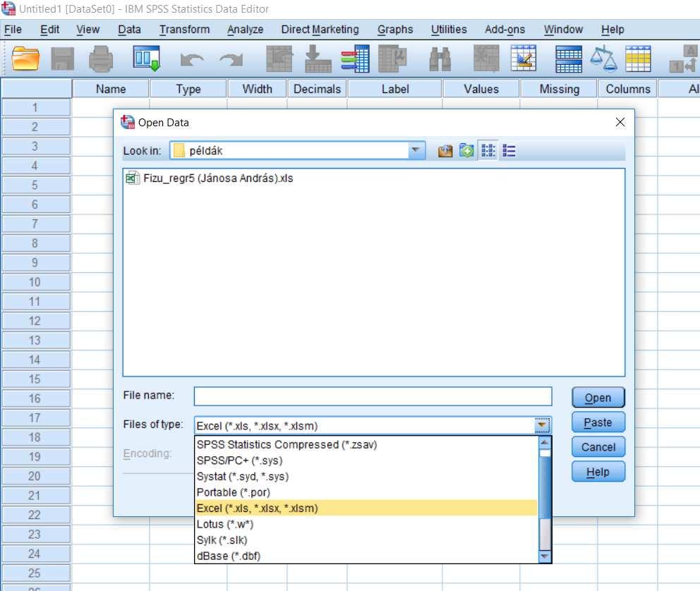The height and width of the screenshot is (591, 700).
Task: Expand the Look in folder dropdown
Action: pyautogui.click(x=416, y=150)
